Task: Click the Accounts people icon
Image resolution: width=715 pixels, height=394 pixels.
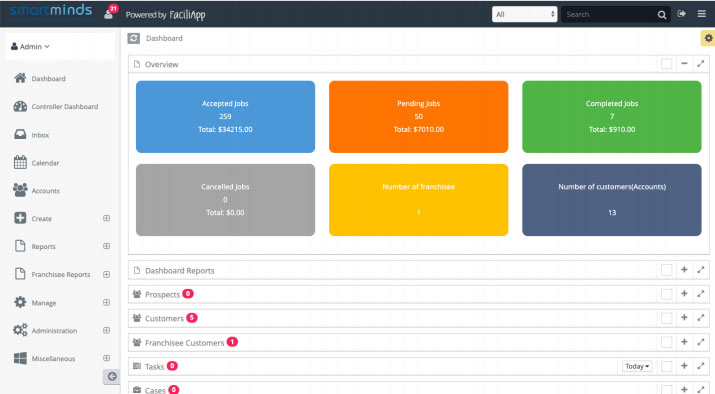Action: pos(20,190)
